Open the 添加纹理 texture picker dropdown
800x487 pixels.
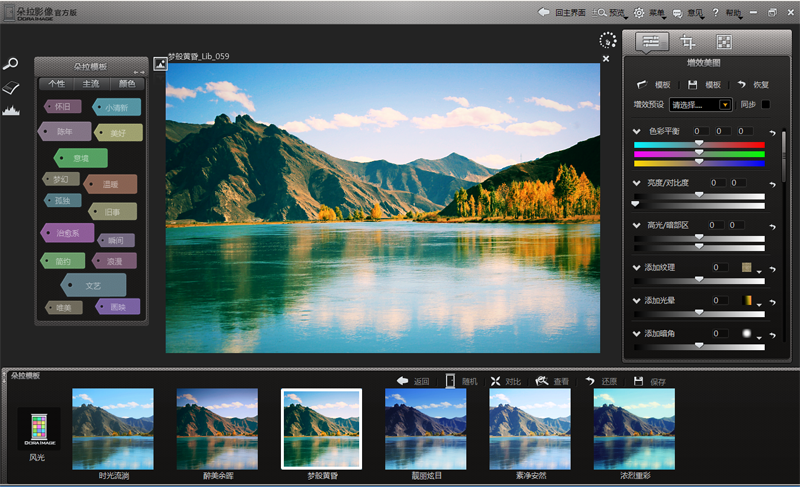(759, 271)
